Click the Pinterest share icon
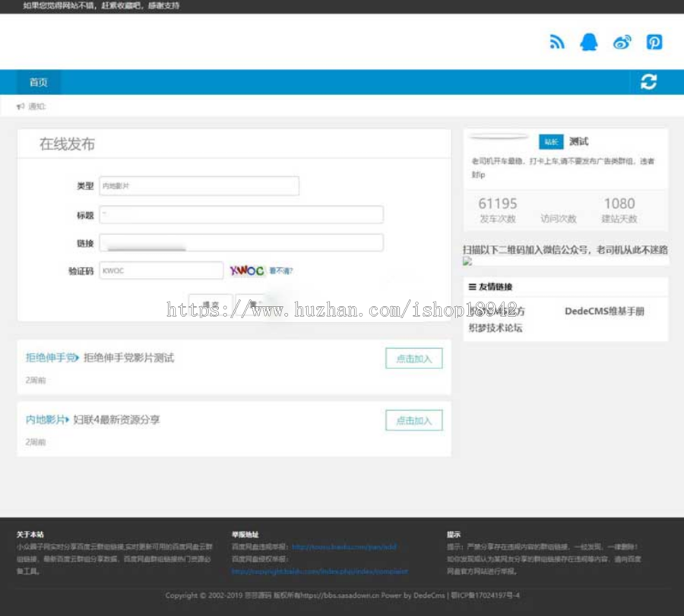Screen dimensions: 684x616 coord(654,43)
